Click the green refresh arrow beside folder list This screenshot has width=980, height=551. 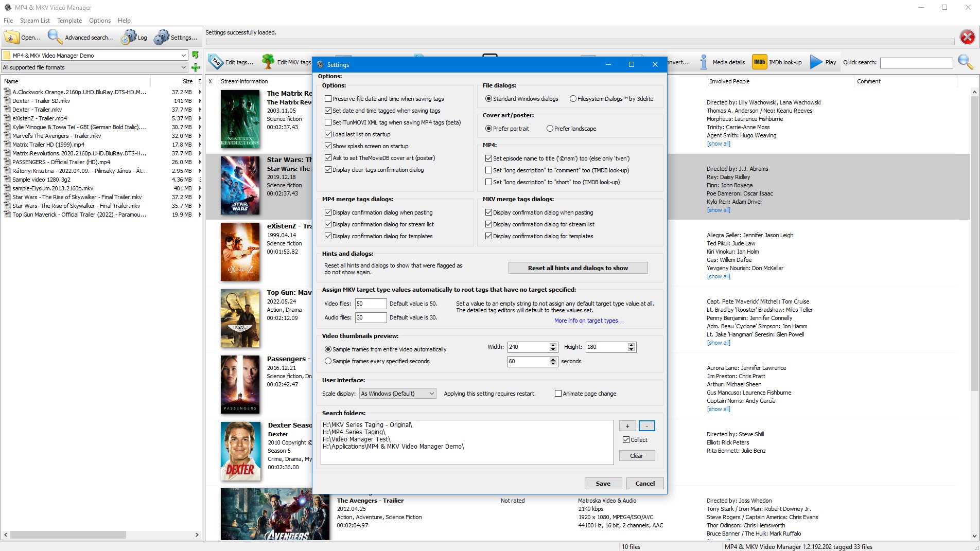point(196,55)
